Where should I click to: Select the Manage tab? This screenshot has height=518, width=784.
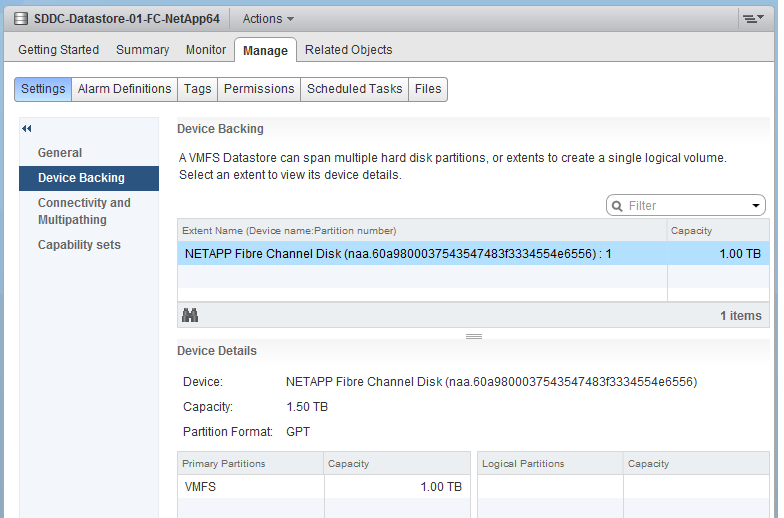(x=266, y=50)
